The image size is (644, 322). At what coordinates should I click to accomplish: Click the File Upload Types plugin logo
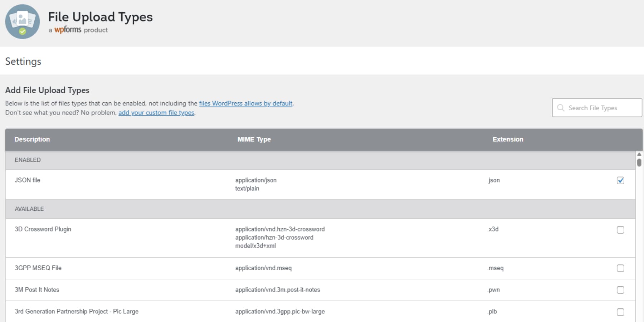tap(22, 21)
